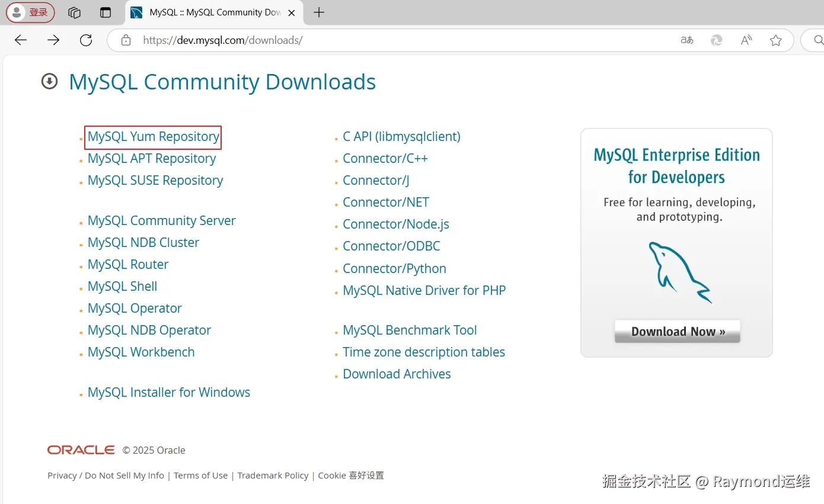Open MySQL Installer for Windows link
Image resolution: width=824 pixels, height=504 pixels.
pyautogui.click(x=169, y=393)
